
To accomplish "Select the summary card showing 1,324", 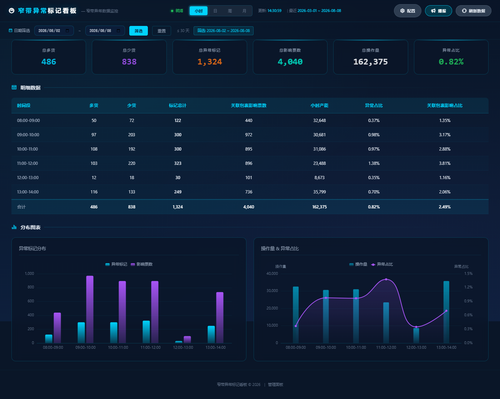I will coord(210,57).
